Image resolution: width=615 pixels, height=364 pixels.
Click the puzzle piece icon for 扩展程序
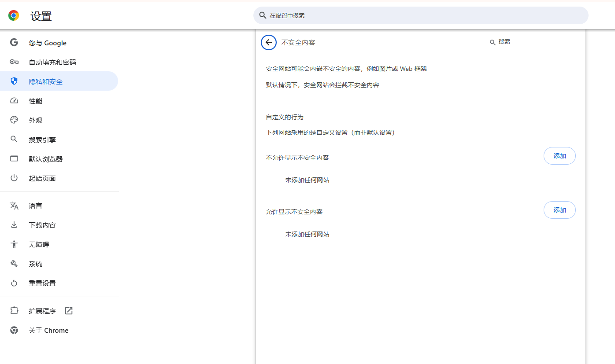point(14,311)
